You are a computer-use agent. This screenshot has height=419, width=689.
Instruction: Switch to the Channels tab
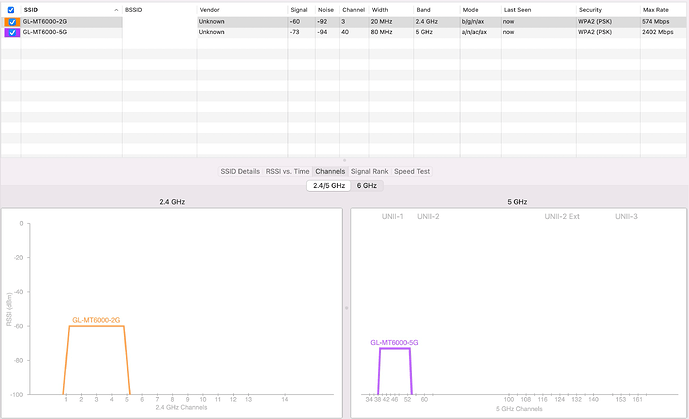click(x=330, y=171)
